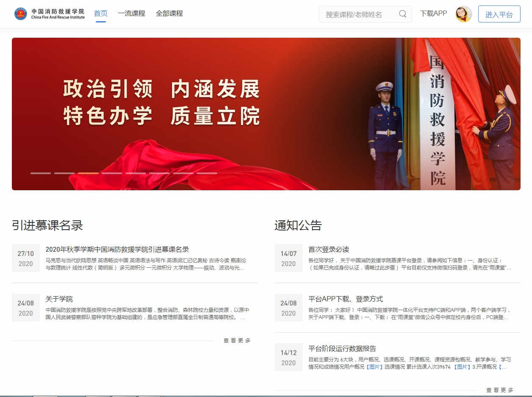Click the summary starting 各位同学：大家好！

tap(410, 314)
